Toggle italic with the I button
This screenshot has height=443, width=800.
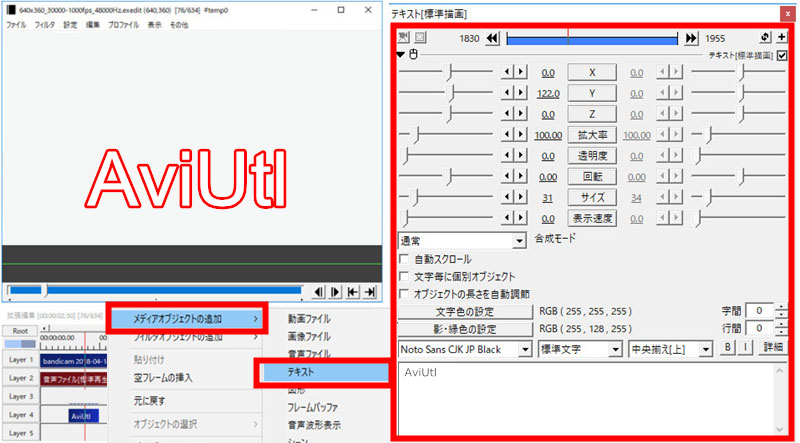pos(745,348)
